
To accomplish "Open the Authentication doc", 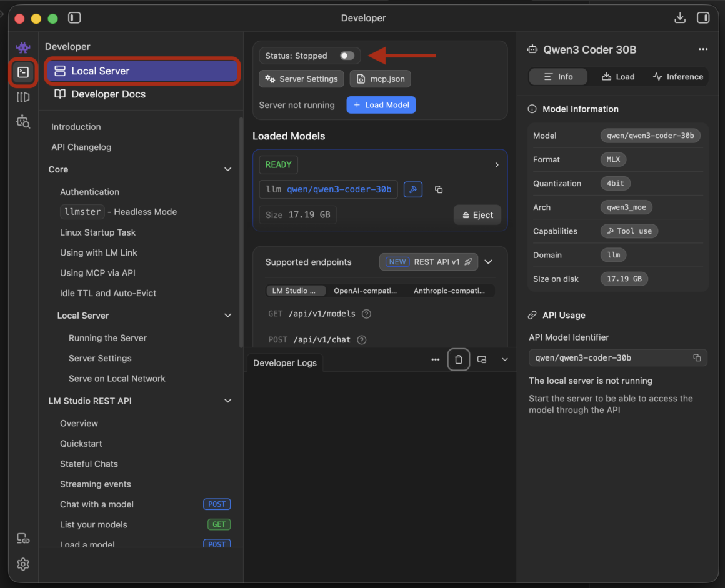I will tap(90, 192).
